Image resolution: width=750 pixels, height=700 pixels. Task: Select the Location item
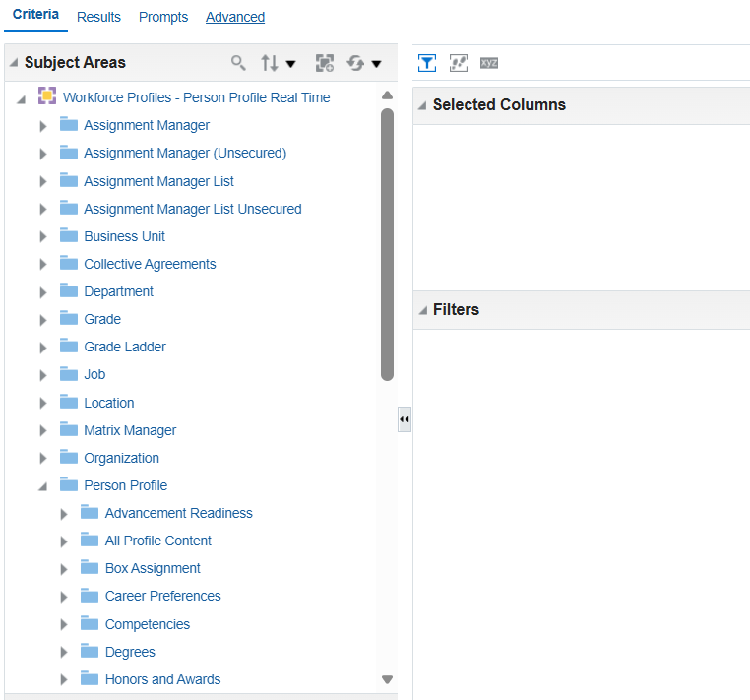[x=109, y=403]
